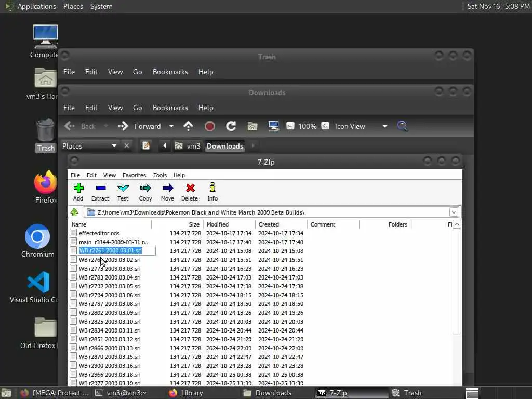
Task: Open the Trash desktop icon
Action: (46, 136)
